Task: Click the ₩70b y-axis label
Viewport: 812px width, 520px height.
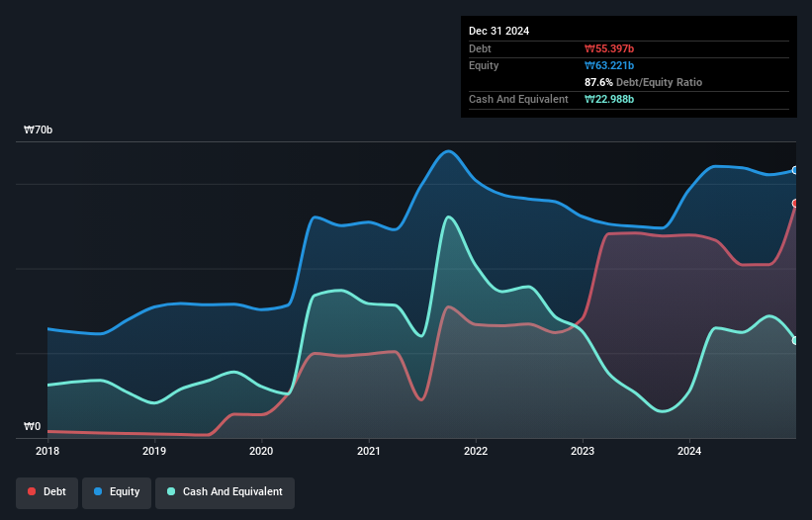Action: [38, 130]
